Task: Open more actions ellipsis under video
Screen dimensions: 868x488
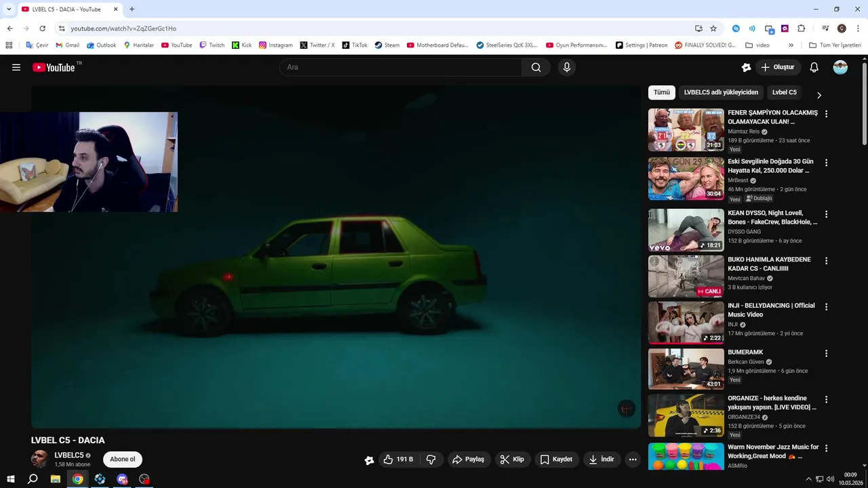Action: coord(633,460)
